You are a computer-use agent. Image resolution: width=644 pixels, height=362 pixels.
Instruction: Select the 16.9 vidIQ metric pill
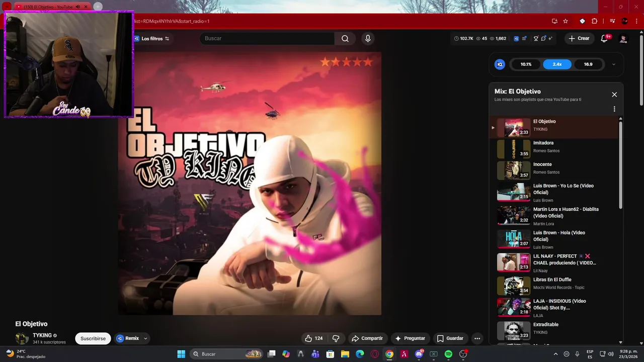588,64
